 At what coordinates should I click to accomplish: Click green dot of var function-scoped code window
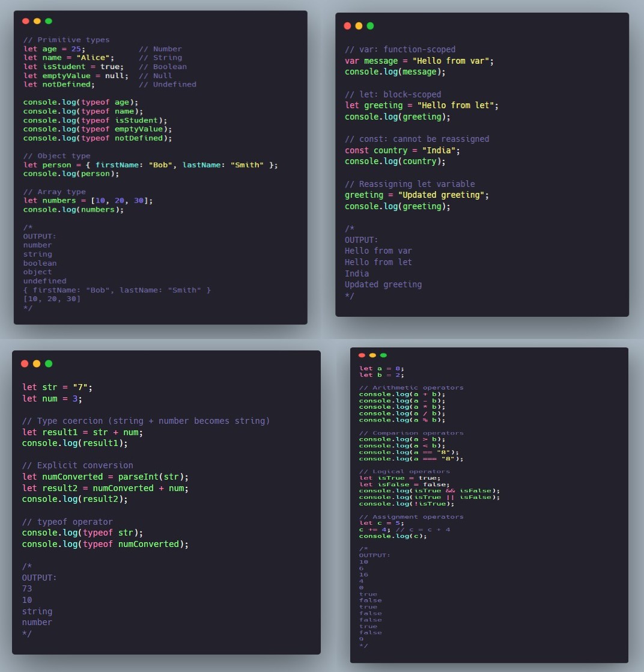(x=370, y=26)
